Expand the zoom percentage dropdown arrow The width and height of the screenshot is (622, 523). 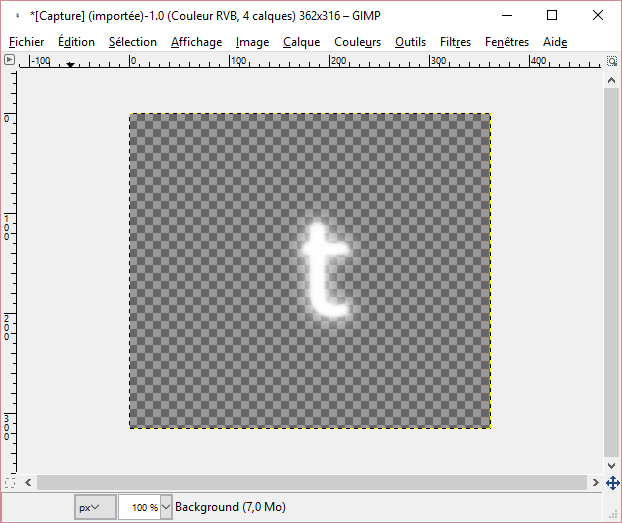pyautogui.click(x=166, y=507)
